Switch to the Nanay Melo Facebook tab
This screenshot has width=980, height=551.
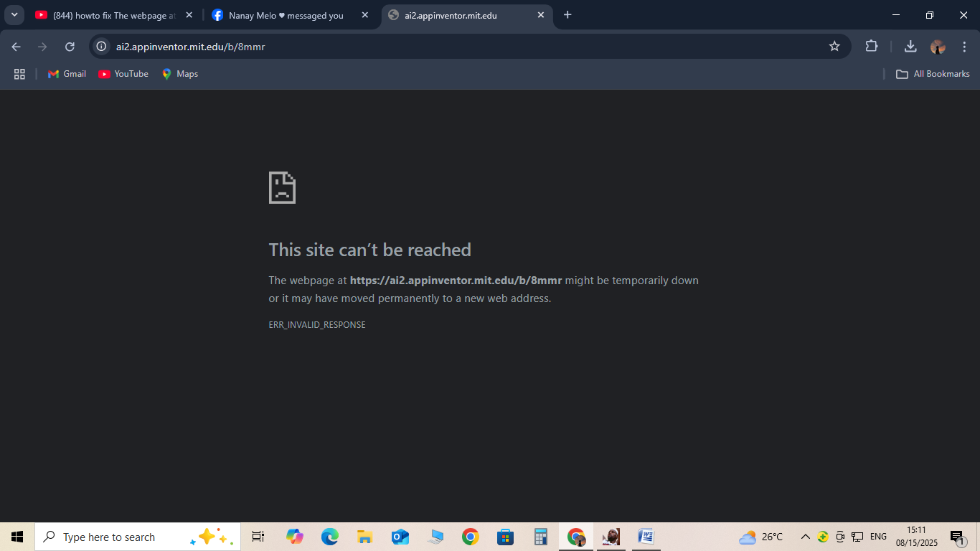[x=286, y=15]
